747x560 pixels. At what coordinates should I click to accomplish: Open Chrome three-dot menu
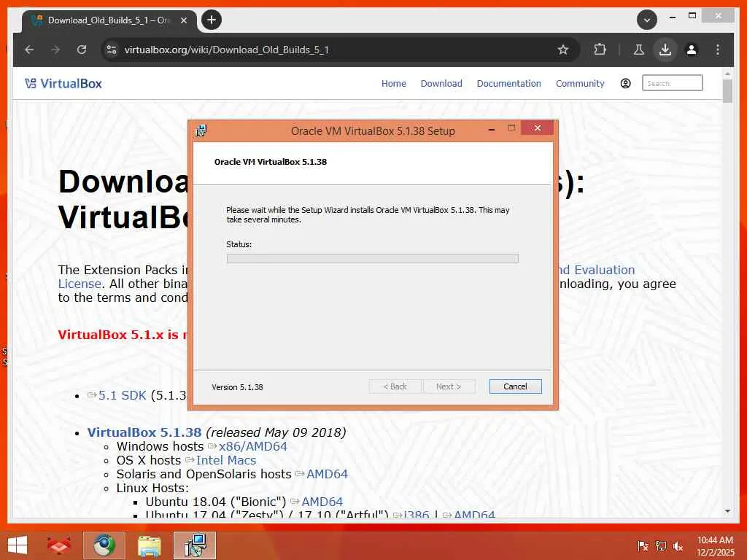[718, 50]
